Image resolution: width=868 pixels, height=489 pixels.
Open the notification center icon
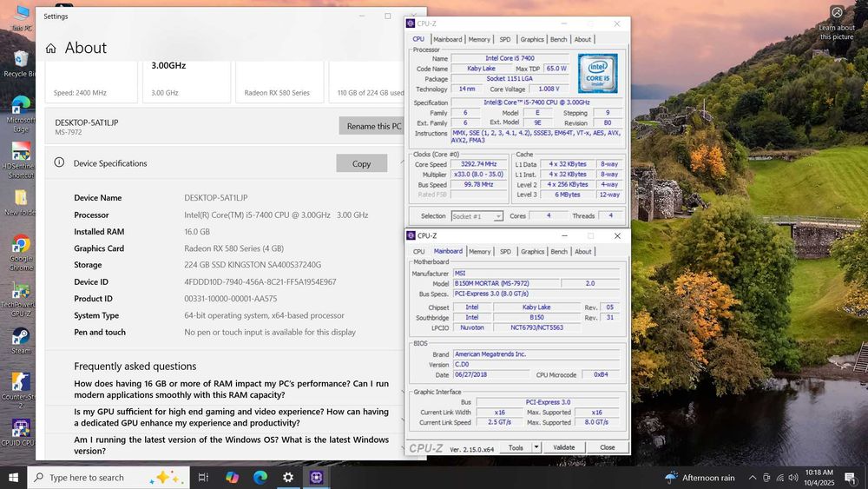851,478
